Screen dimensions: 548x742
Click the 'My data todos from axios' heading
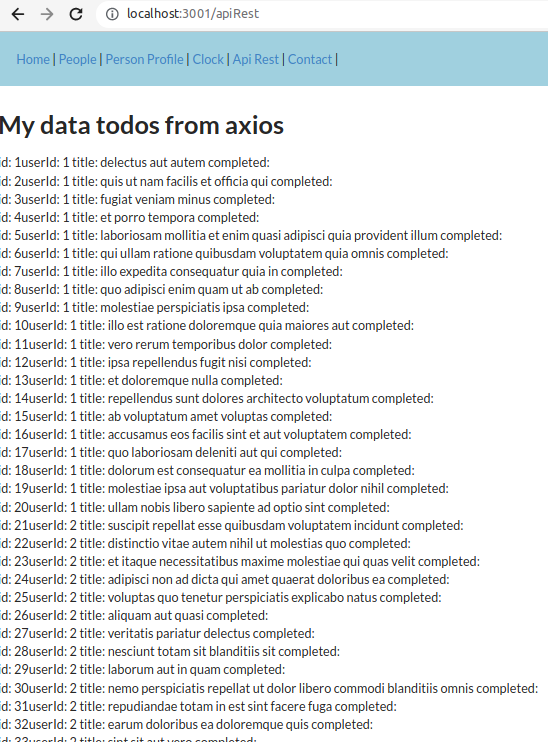(x=142, y=125)
